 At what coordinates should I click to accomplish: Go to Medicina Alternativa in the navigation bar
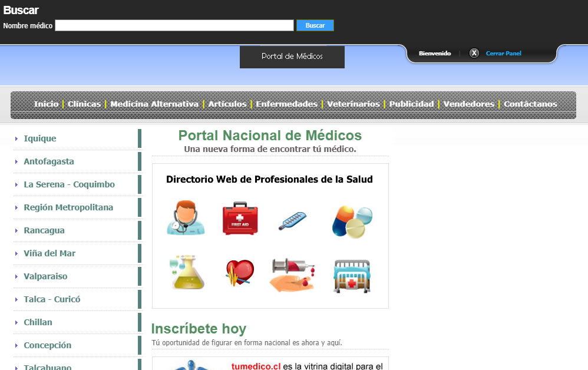[x=154, y=104]
